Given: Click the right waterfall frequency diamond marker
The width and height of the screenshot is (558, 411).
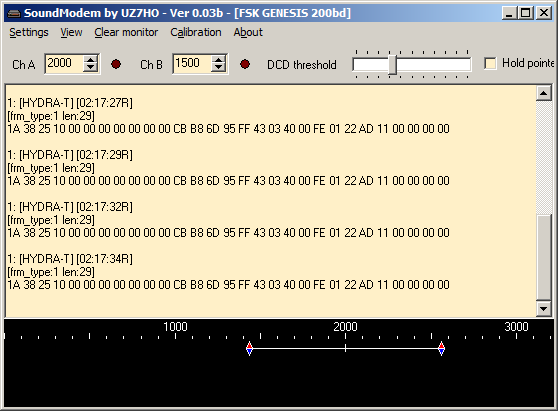Looking at the screenshot, I should click(x=441, y=348).
